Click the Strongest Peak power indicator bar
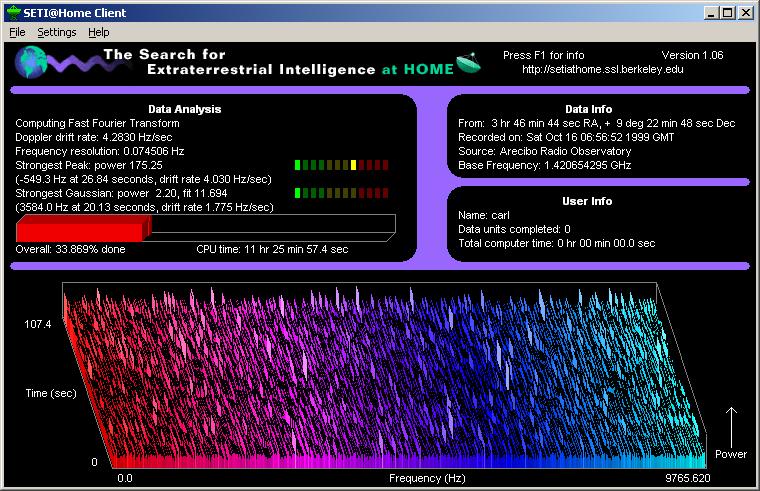Screen dimensions: 760x491 click(341, 165)
